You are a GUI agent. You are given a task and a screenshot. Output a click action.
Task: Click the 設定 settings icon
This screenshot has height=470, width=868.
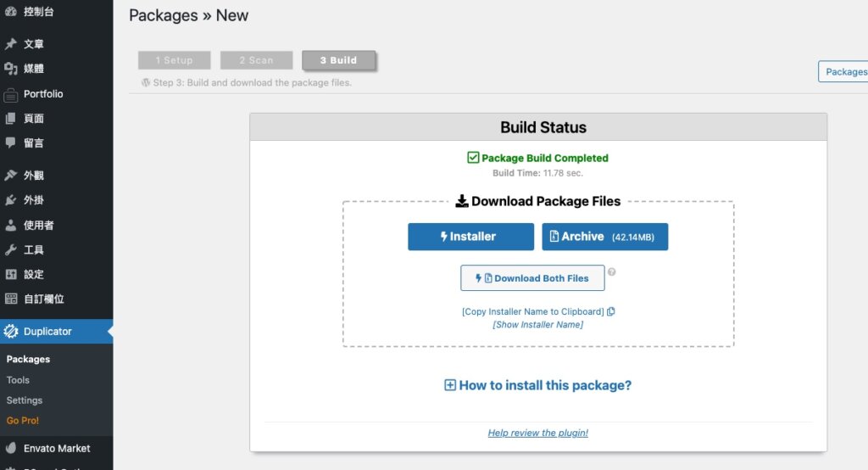click(10, 274)
